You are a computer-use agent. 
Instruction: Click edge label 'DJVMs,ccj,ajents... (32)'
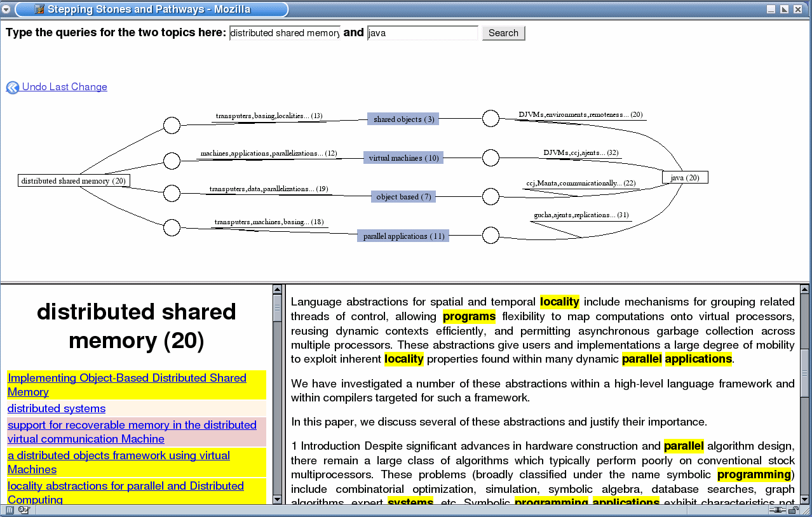581,152
